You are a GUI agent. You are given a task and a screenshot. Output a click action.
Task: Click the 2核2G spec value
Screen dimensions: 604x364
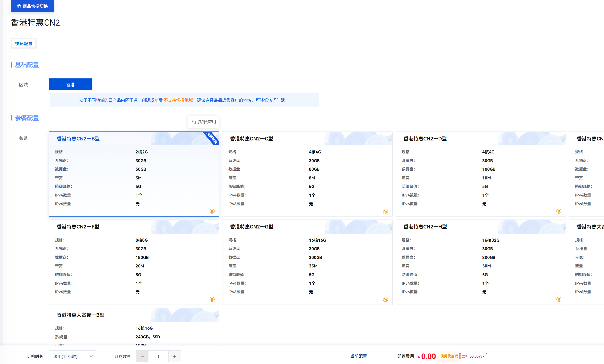tap(142, 152)
